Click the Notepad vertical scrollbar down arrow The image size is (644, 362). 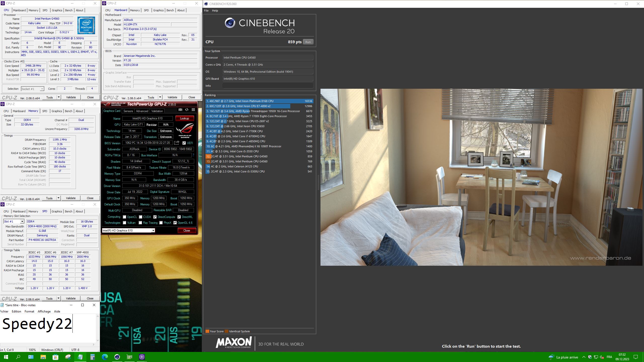[x=98, y=340]
